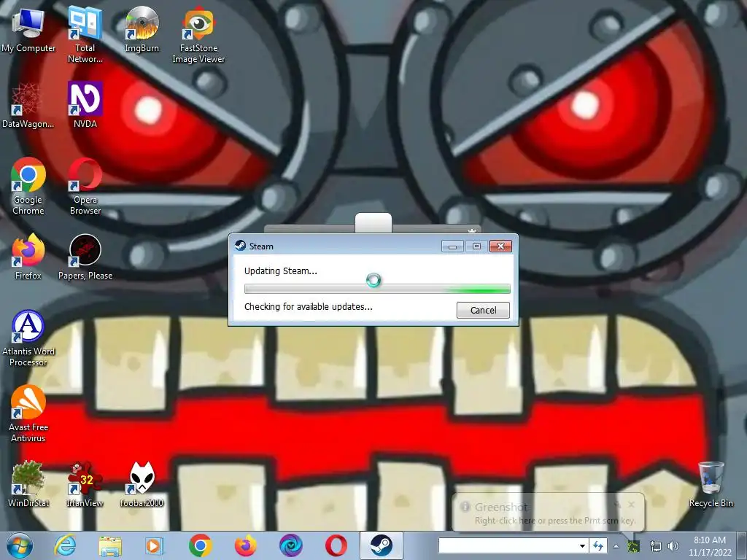Select ImgBurn desktop shortcut
This screenshot has width=747, height=560.
point(142,29)
